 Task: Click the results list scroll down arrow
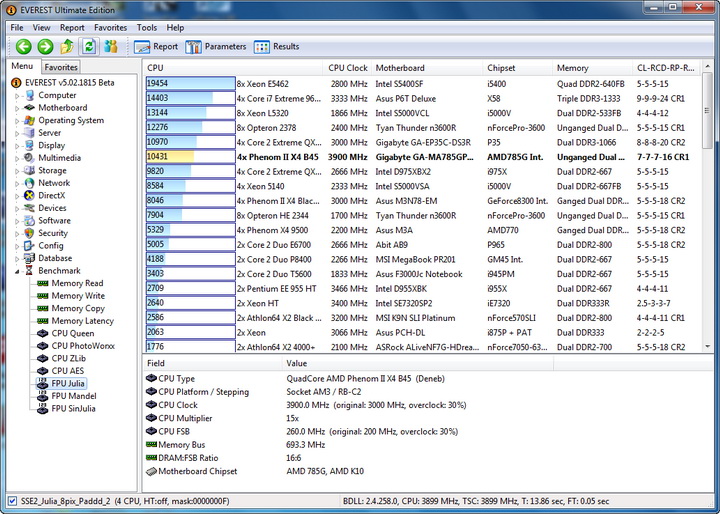coord(708,347)
